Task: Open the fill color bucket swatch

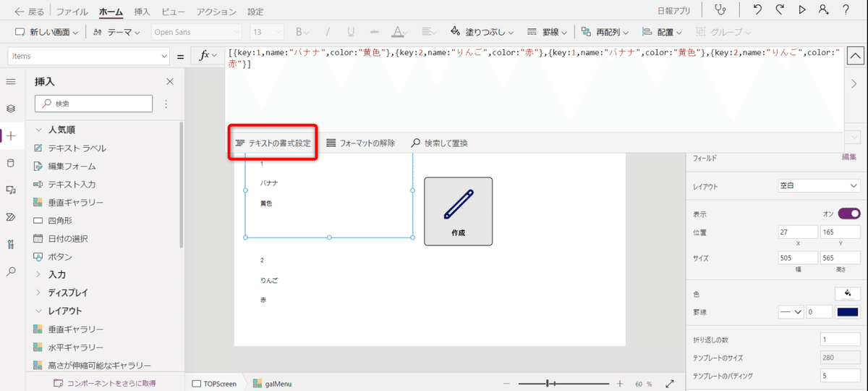Action: 846,293
